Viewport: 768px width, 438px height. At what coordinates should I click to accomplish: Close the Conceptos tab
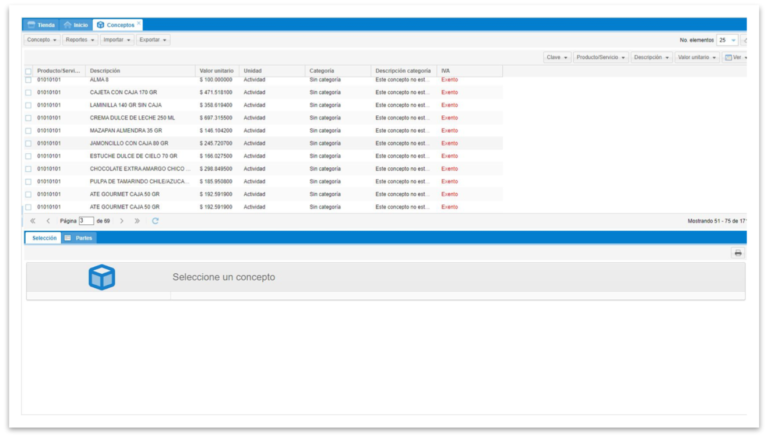[139, 23]
